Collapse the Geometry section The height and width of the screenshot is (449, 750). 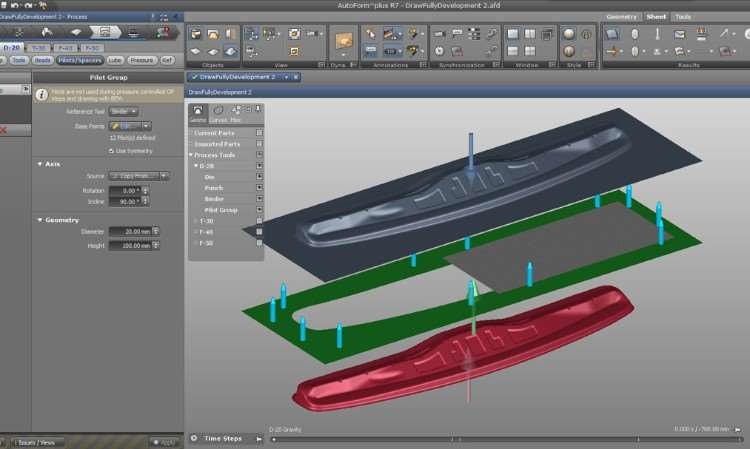tap(40, 219)
